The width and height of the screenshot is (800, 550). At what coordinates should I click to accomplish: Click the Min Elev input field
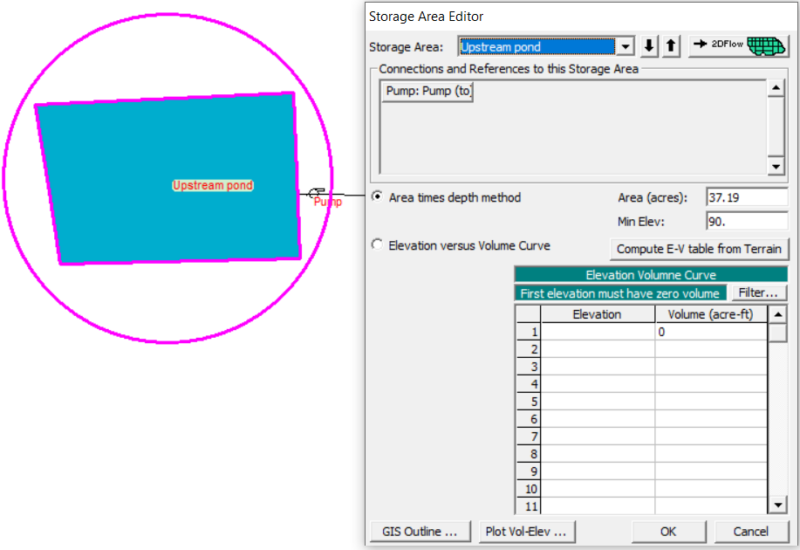coord(746,220)
